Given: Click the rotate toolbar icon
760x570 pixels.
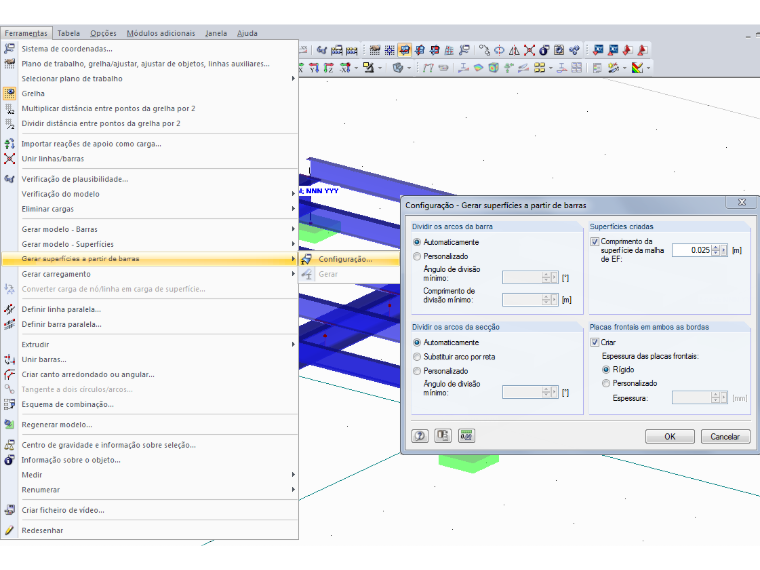Looking at the screenshot, I should [x=499, y=50].
